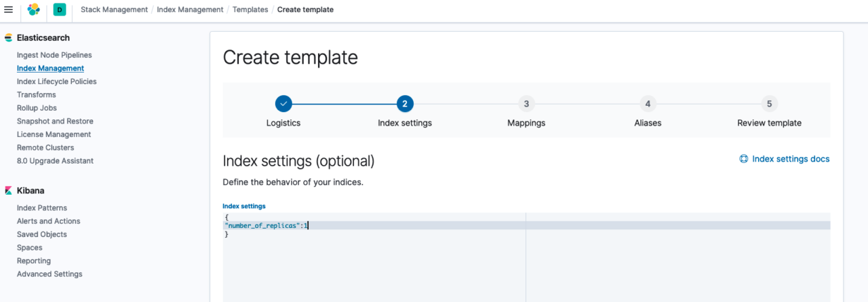Select step 4 Aliases circle

[648, 104]
